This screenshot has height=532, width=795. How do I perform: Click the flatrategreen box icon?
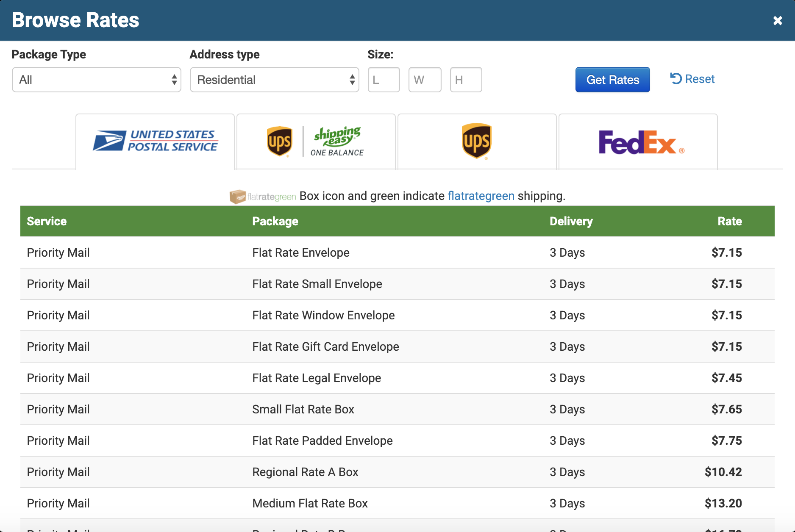(x=238, y=196)
